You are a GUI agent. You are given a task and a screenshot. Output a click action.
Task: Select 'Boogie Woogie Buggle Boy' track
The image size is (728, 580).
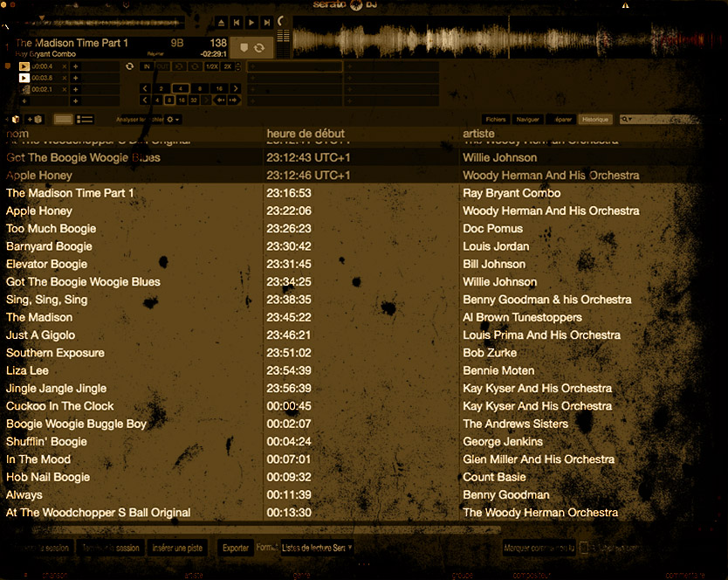click(353, 424)
